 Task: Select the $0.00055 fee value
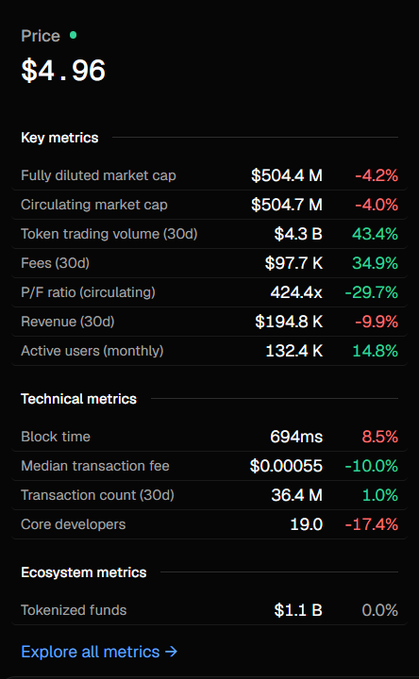point(286,466)
